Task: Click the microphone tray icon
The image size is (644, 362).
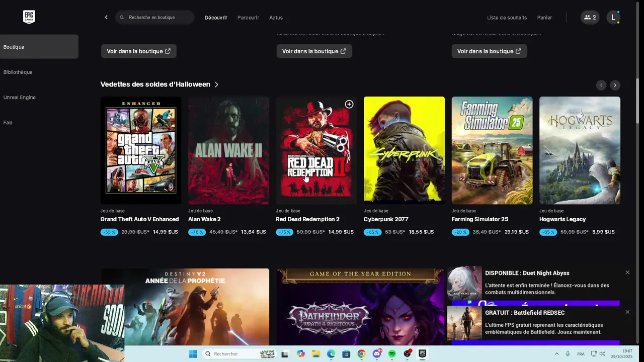Action: click(568, 354)
